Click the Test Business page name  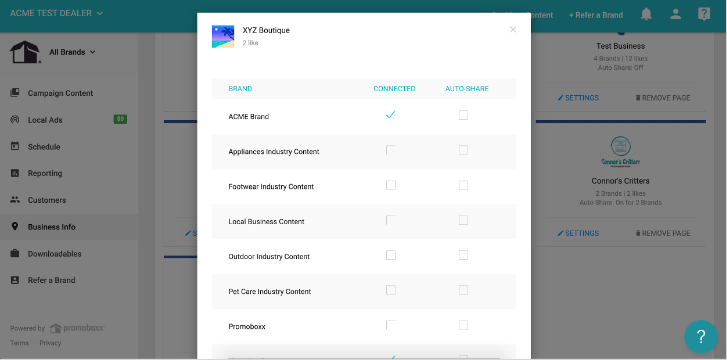620,46
